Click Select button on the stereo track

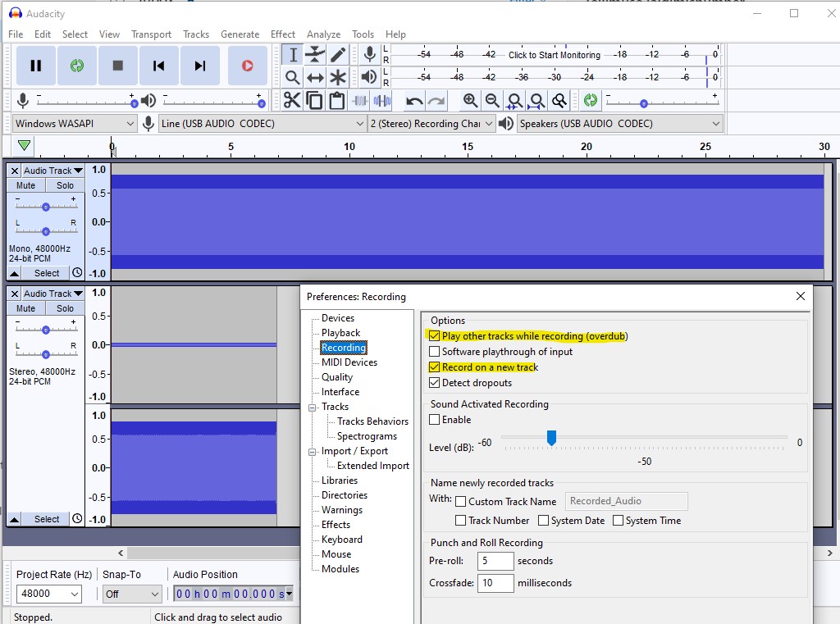pyautogui.click(x=47, y=519)
